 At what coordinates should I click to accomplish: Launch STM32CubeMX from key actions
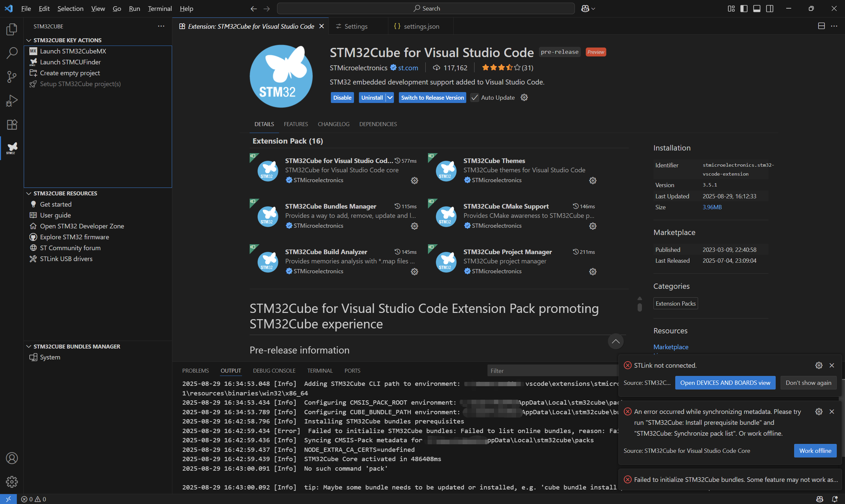(73, 51)
